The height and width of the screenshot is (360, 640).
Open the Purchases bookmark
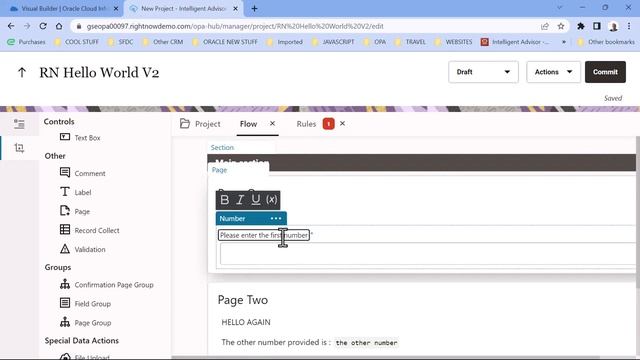coord(27,42)
